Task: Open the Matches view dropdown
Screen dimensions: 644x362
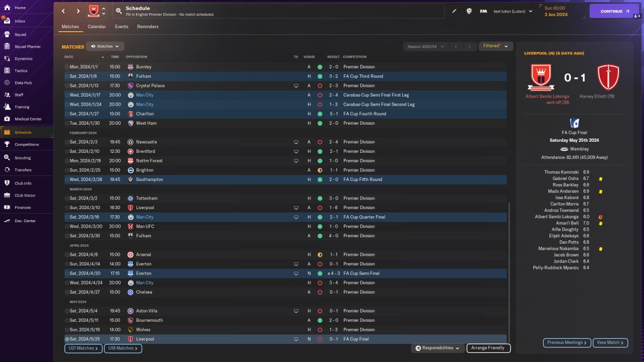Action: click(105, 46)
